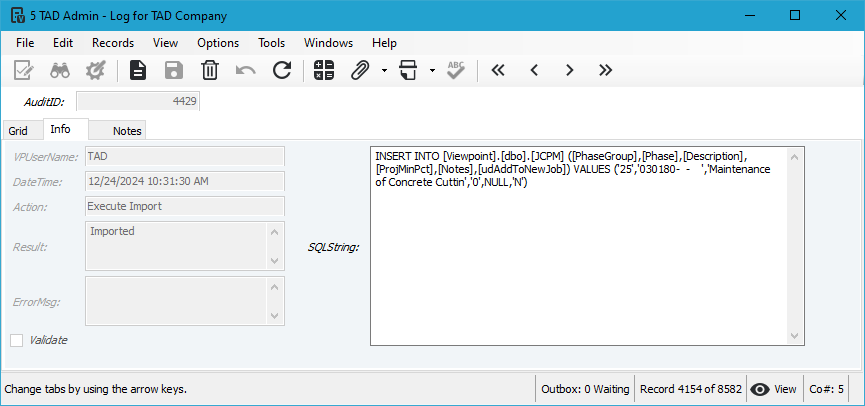The image size is (865, 406).
Task: Close the TAD Admin window
Action: click(841, 15)
